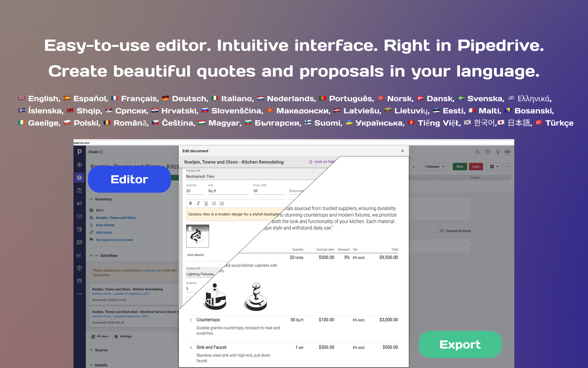
Task: Open Contacts via the card sidebar icon
Action: (x=79, y=242)
